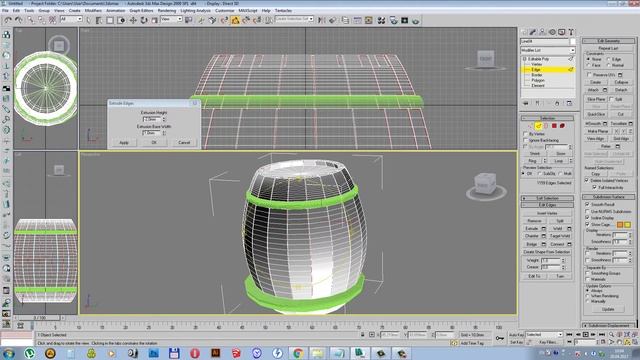
Task: Open the Animation menu
Action: click(116, 10)
